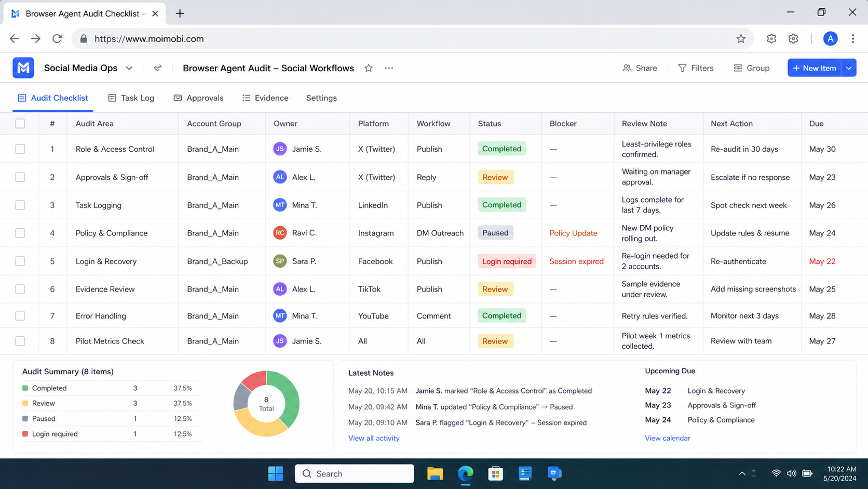
Task: Open the Review status in Pilot Metrics Check row
Action: tap(495, 341)
